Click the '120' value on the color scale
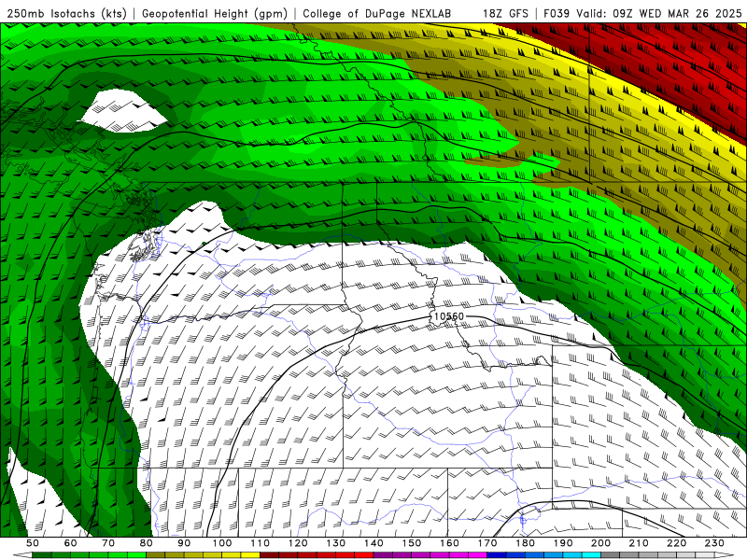This screenshot has width=747, height=560. pos(298,543)
